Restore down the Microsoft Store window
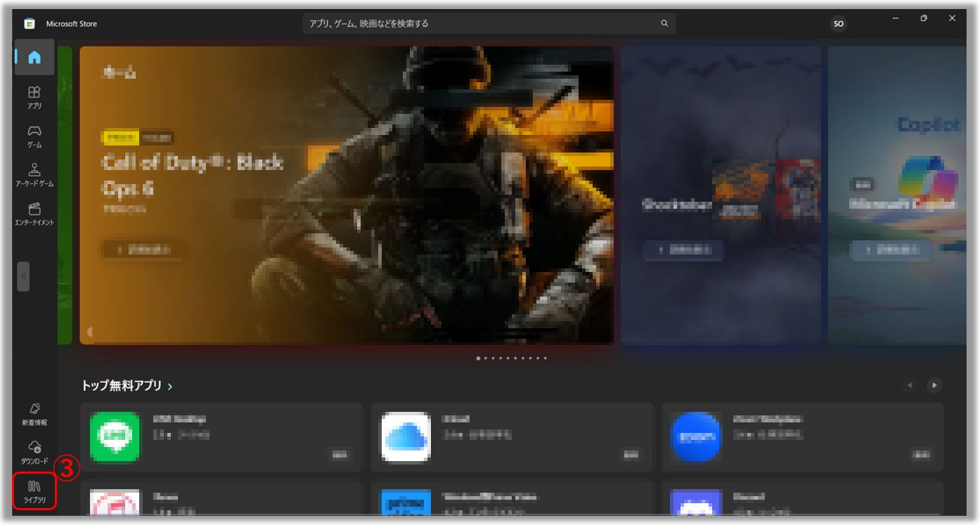The image size is (980, 525). pyautogui.click(x=924, y=18)
